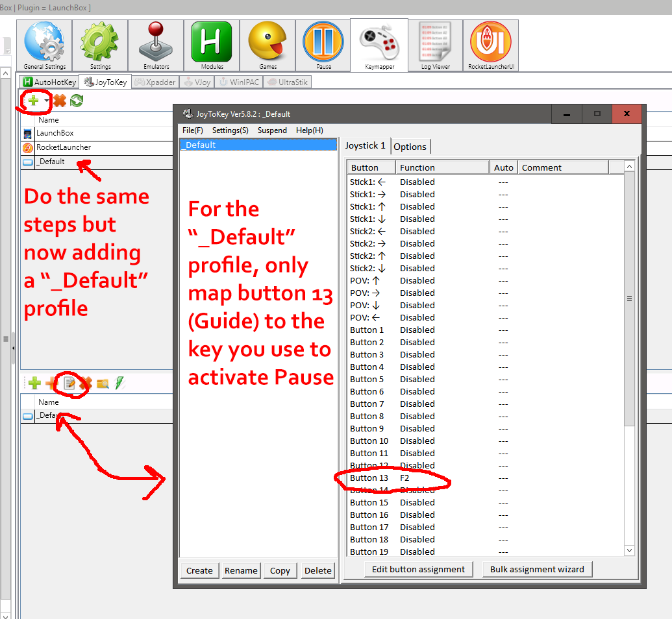Viewport: 672px width, 619px height.
Task: Select the Keymapper gamepad icon
Action: (x=379, y=45)
